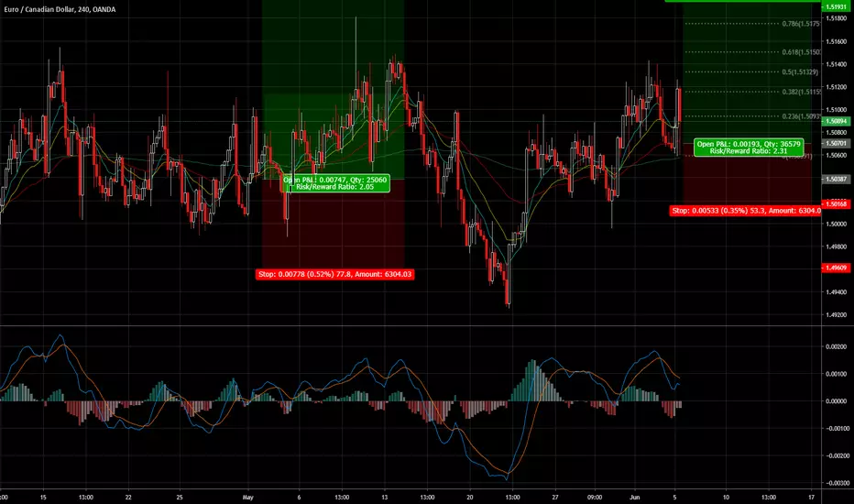Click 1.50000 on the price axis

point(836,224)
